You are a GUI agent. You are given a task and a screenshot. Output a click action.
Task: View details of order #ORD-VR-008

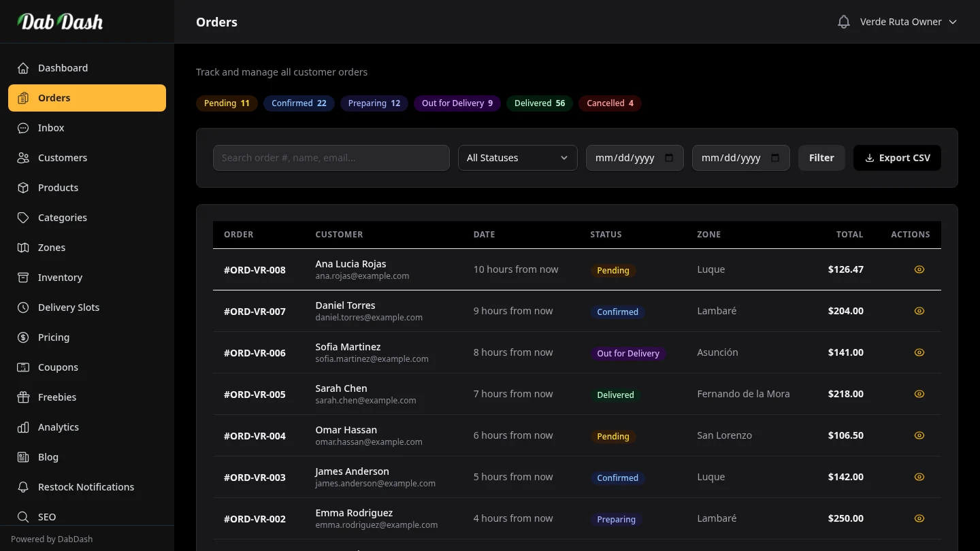919,269
